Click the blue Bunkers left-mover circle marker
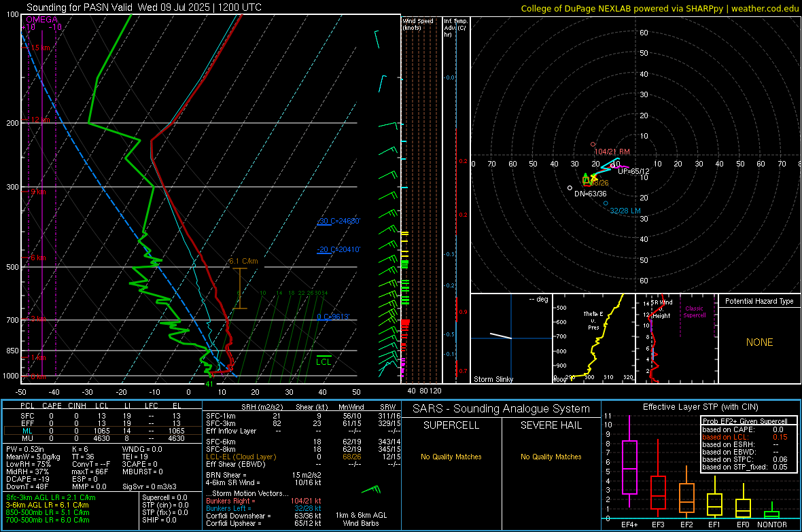 click(606, 203)
